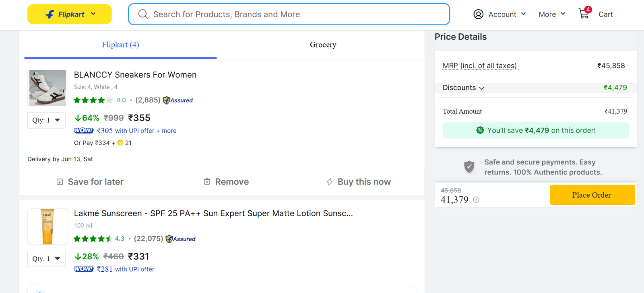Open the BLANCCY sneakers product thumbnail
Viewport: 644px width, 293px height.
[47, 88]
